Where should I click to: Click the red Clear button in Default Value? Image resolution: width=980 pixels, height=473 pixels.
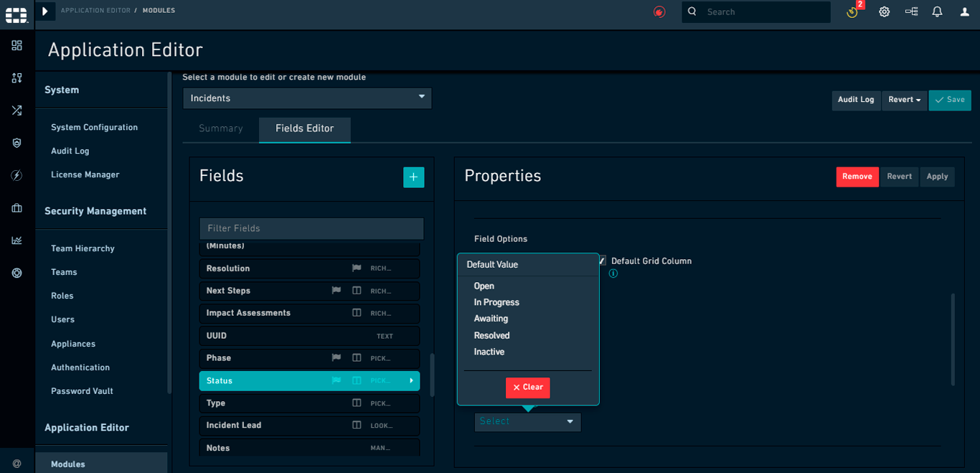(527, 388)
